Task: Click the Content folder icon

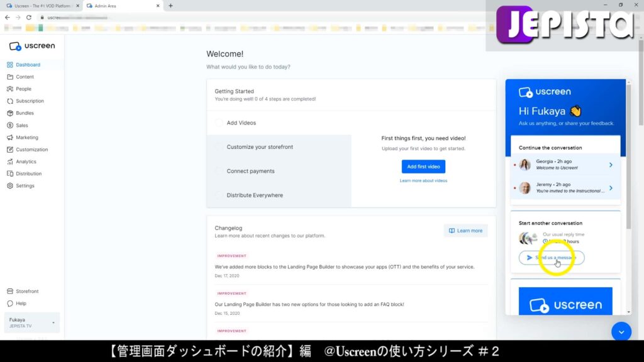Action: click(10, 77)
